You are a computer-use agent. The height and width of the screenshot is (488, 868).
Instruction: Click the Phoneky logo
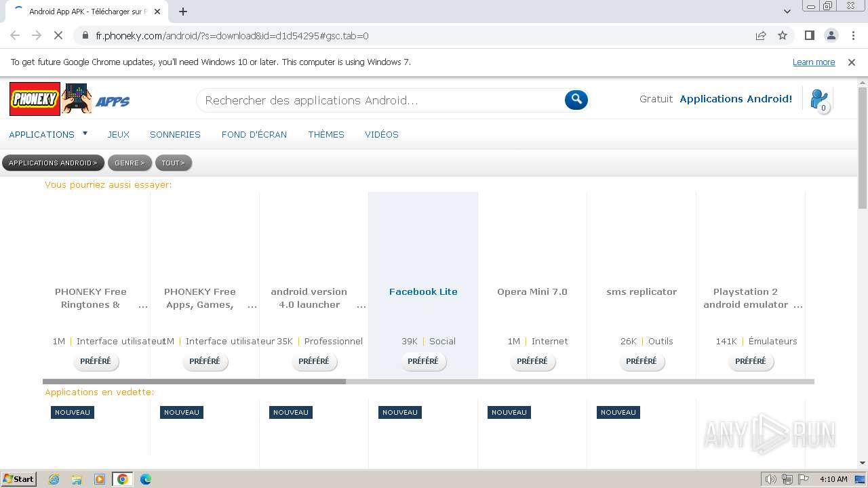[35, 99]
